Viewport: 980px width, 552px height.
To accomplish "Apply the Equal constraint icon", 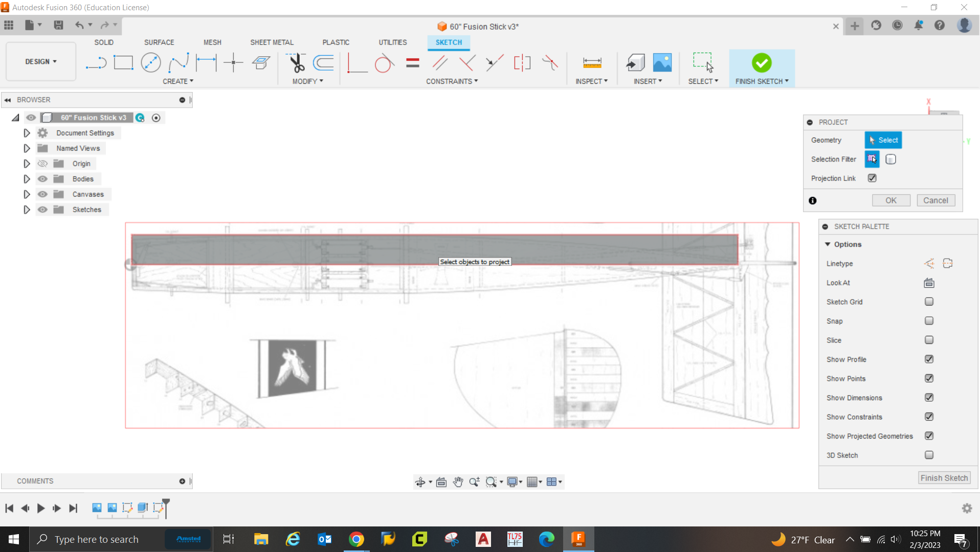I will [412, 63].
